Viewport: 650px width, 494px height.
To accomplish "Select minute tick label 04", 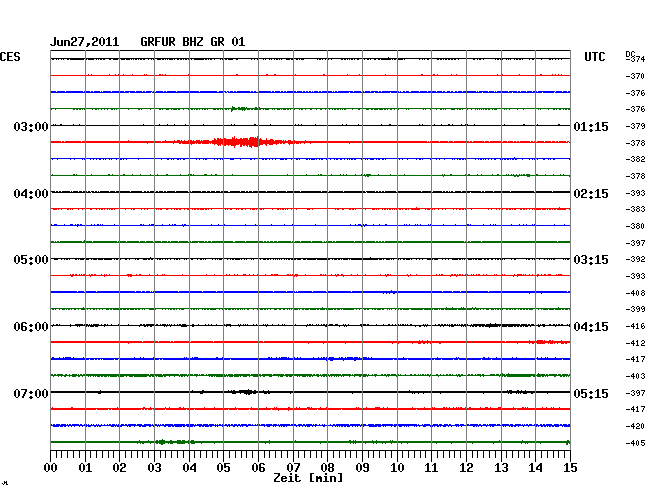I will coord(189,468).
